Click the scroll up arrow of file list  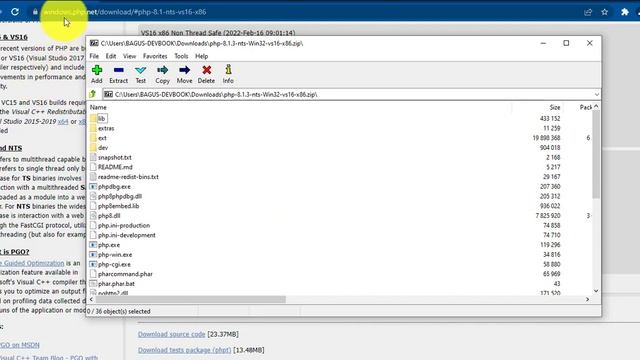pyautogui.click(x=596, y=107)
